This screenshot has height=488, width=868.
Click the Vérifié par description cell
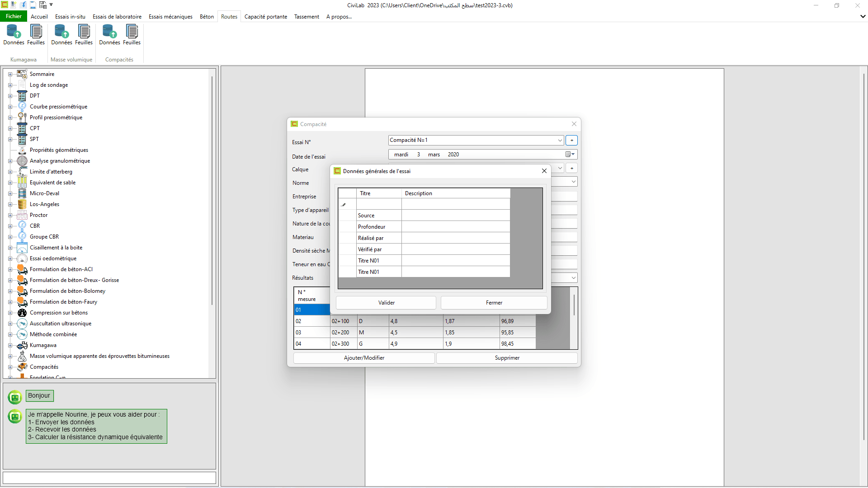tap(456, 249)
